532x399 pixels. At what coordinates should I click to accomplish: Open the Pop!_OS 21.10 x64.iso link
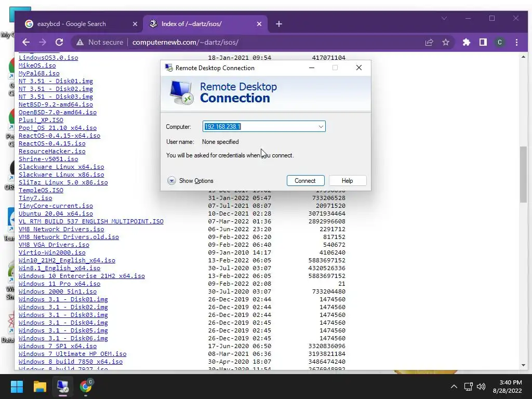point(57,128)
